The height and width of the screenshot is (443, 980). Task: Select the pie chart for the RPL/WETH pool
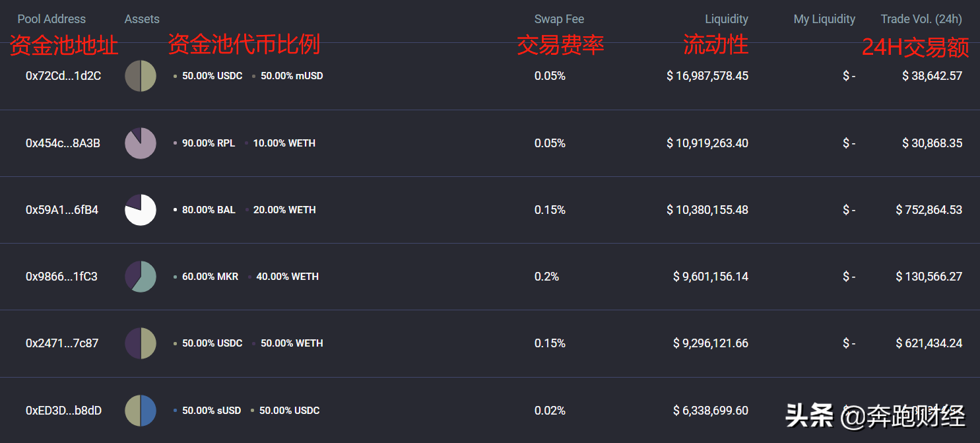pyautogui.click(x=140, y=143)
